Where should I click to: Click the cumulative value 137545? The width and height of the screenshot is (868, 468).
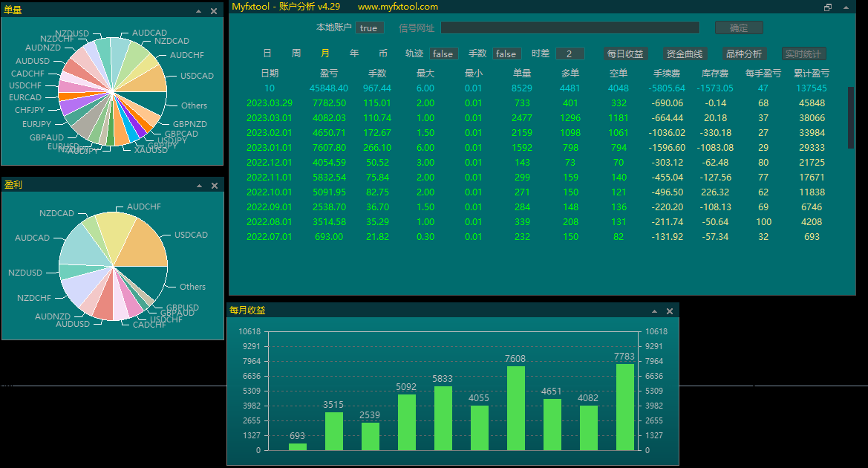(812, 88)
